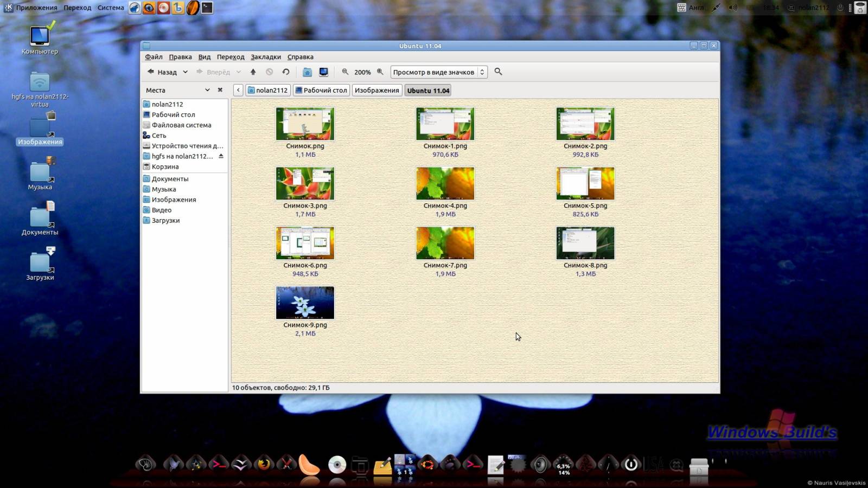This screenshot has width=868, height=488.
Task: Open the Вид menu
Action: pos(205,57)
